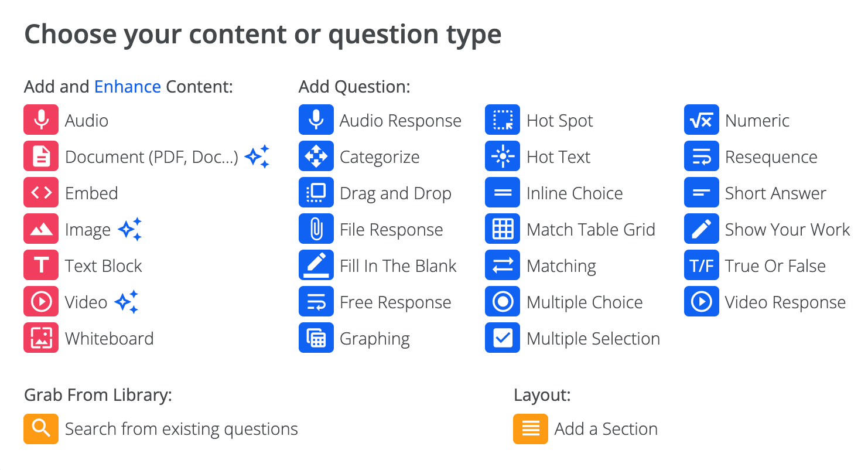Add a Numeric question icon

702,121
